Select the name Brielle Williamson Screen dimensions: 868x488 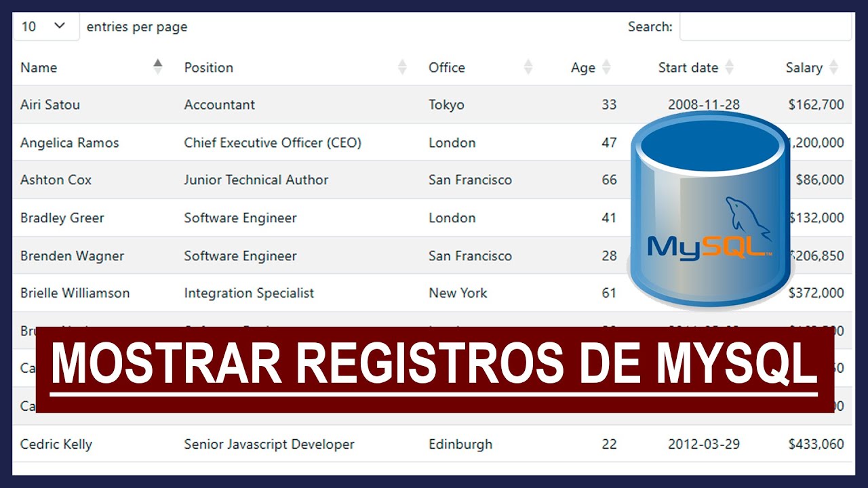[x=75, y=293]
